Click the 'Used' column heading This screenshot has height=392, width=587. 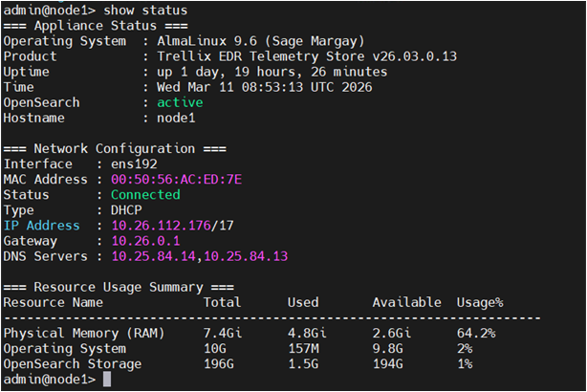tap(303, 302)
